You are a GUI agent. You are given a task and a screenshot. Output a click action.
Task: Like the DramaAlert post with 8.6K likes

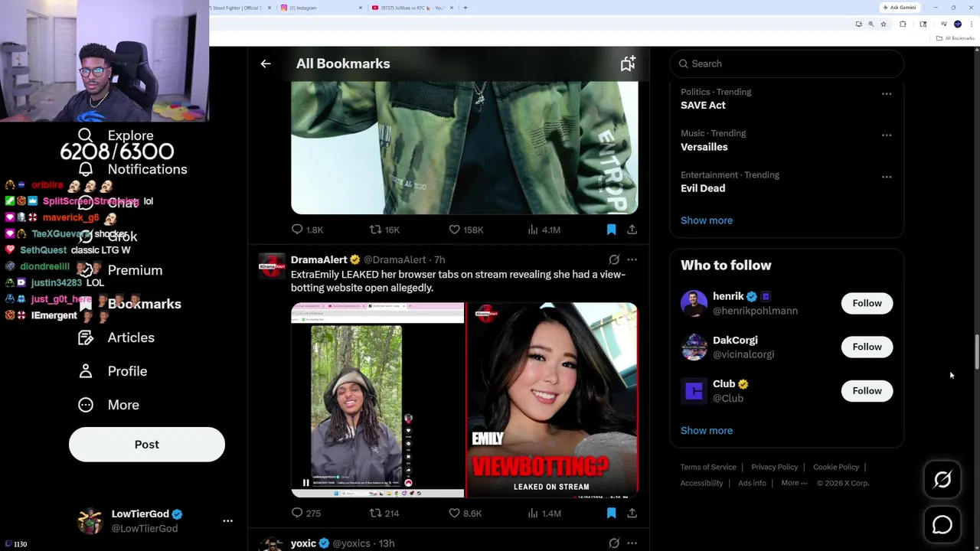pos(465,514)
